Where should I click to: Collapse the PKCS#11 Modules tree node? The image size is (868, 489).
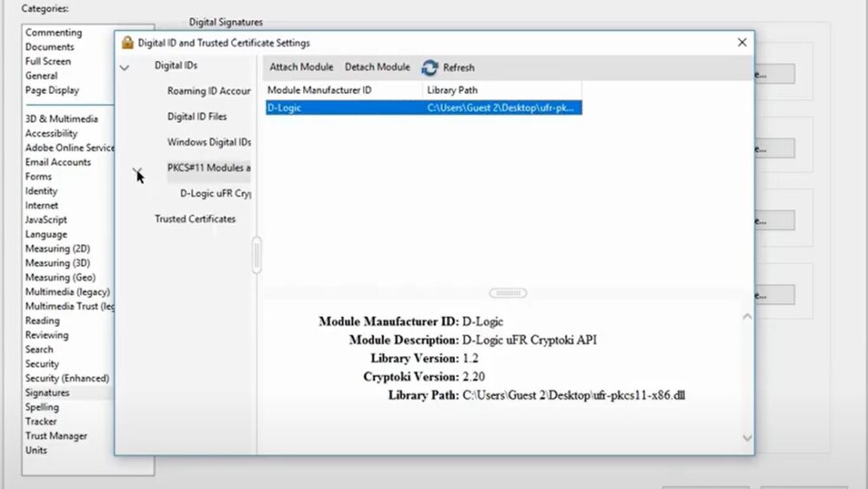click(x=137, y=169)
